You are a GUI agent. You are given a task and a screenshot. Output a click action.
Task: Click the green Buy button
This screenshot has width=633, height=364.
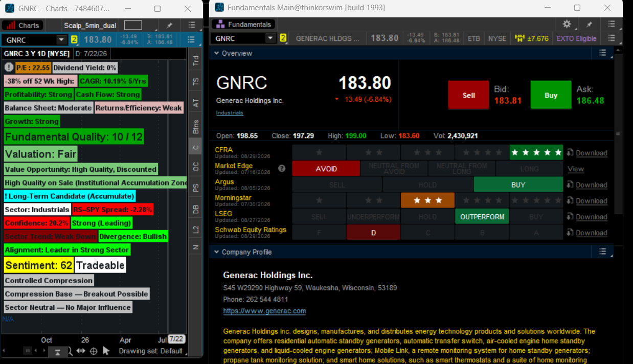pyautogui.click(x=551, y=95)
